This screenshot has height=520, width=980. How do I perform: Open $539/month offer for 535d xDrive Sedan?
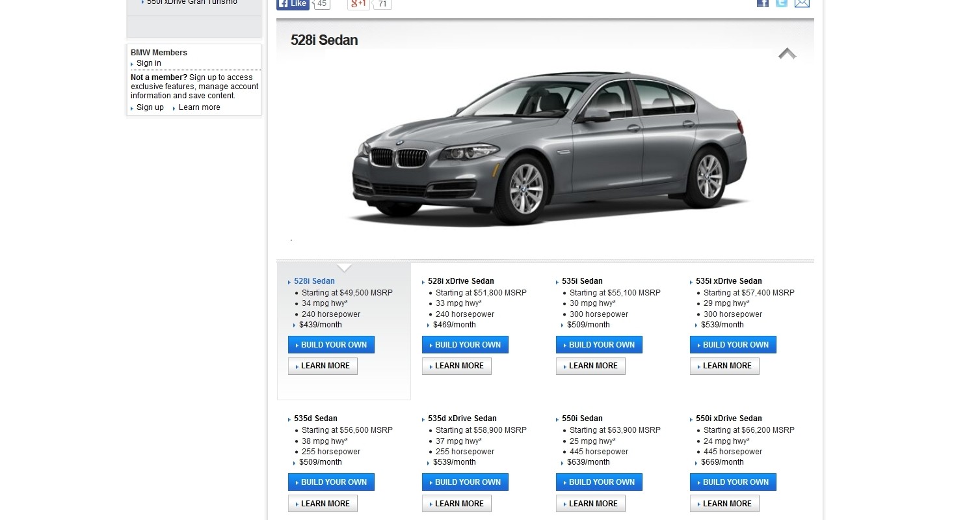pos(455,462)
